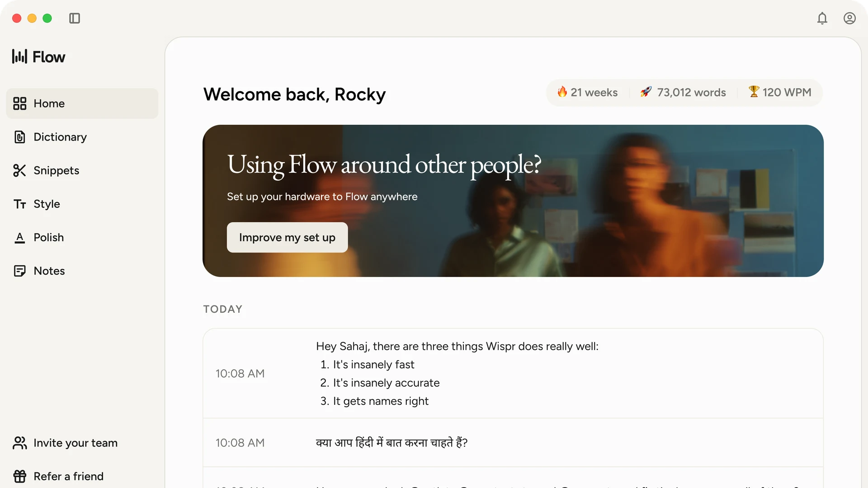Open the Snippets section
This screenshot has width=868, height=488.
(82, 170)
